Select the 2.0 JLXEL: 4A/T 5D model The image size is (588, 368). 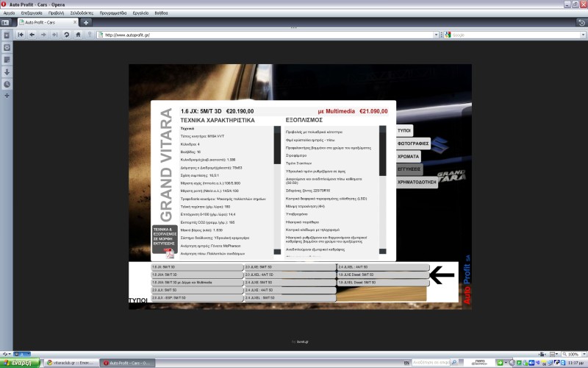[290, 275]
